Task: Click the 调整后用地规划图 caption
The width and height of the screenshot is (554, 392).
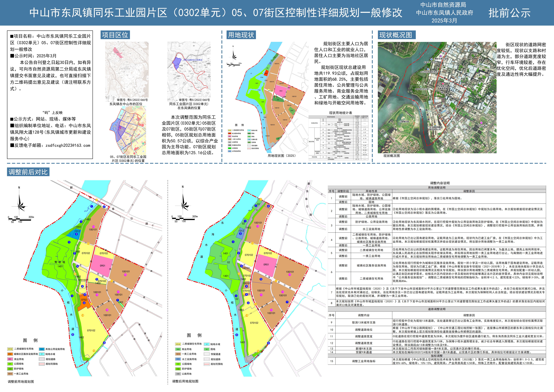Action: [185, 381]
